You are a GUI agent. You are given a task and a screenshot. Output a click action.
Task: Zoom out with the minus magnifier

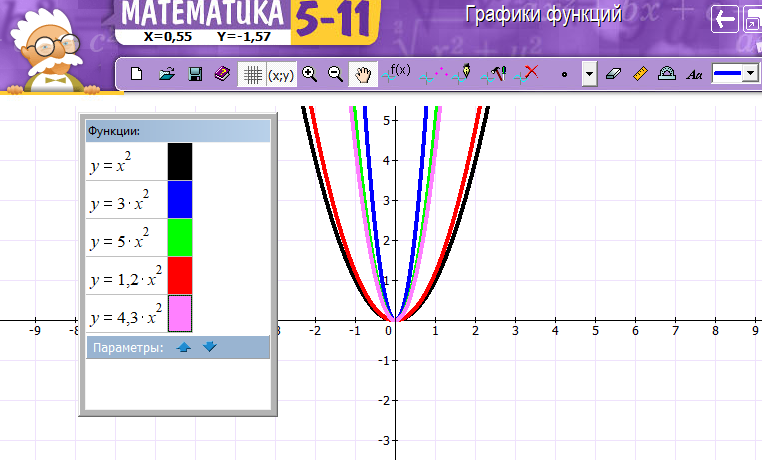click(x=335, y=74)
